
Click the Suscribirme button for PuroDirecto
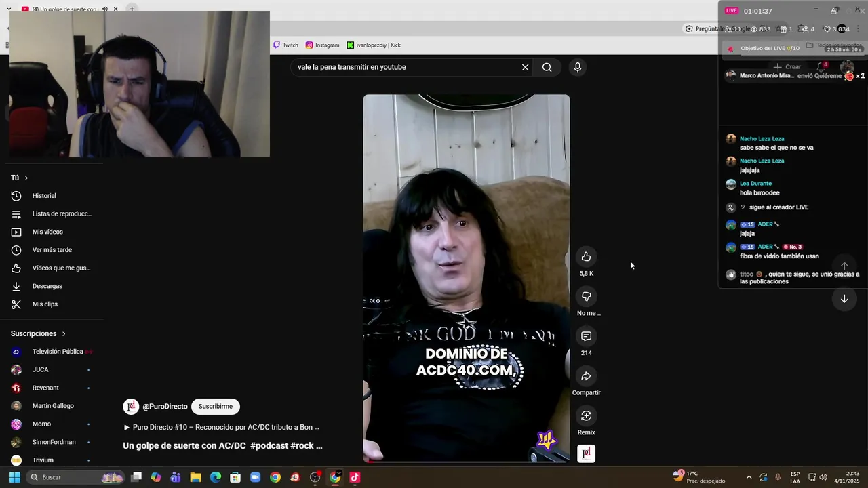[215, 407]
